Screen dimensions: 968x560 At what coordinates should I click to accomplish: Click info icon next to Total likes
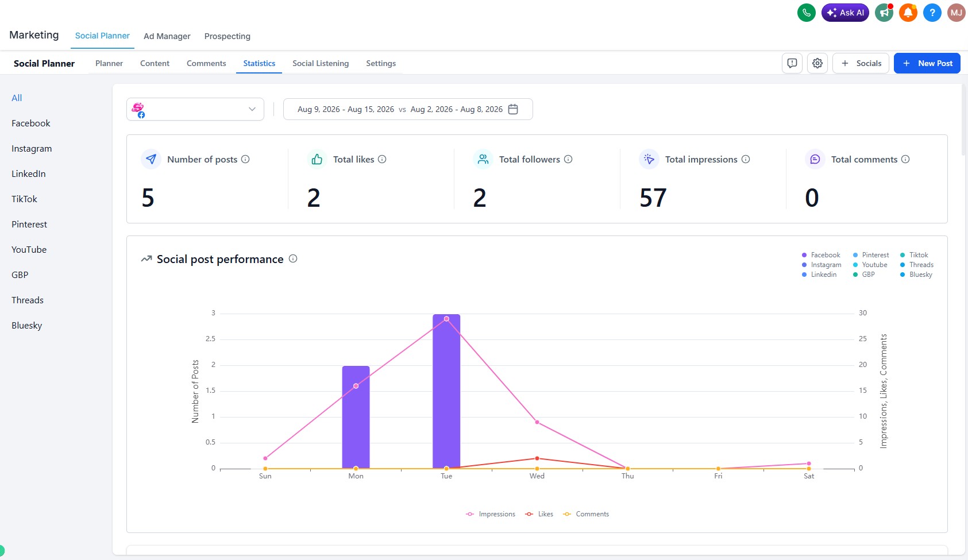[382, 159]
